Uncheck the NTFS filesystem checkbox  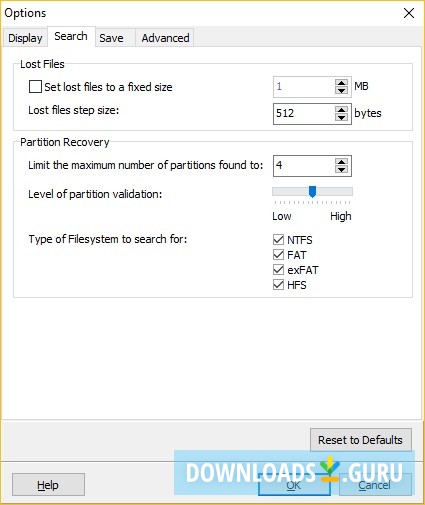pyautogui.click(x=278, y=239)
